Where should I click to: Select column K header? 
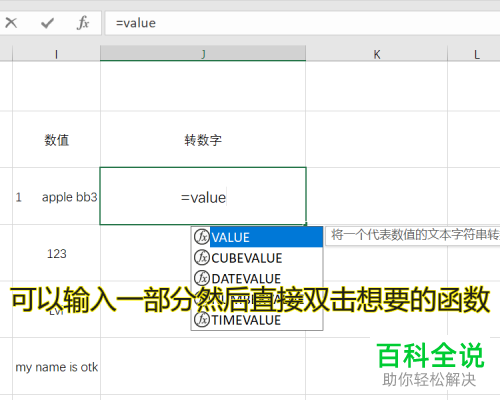click(377, 54)
